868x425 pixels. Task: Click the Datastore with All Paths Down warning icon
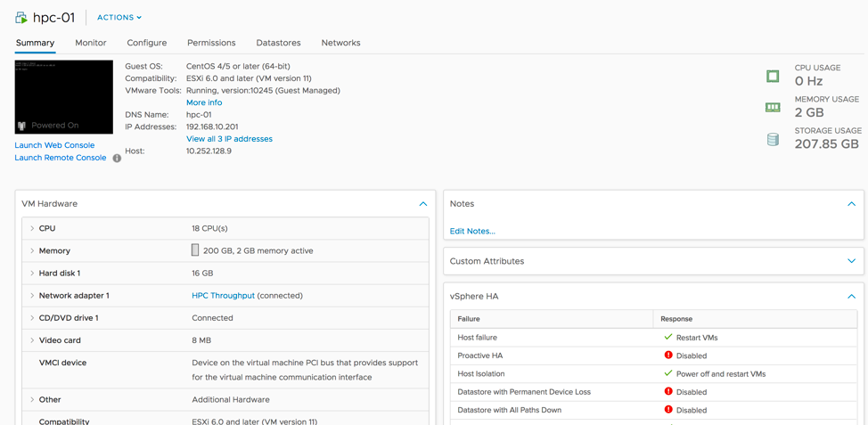coord(668,410)
